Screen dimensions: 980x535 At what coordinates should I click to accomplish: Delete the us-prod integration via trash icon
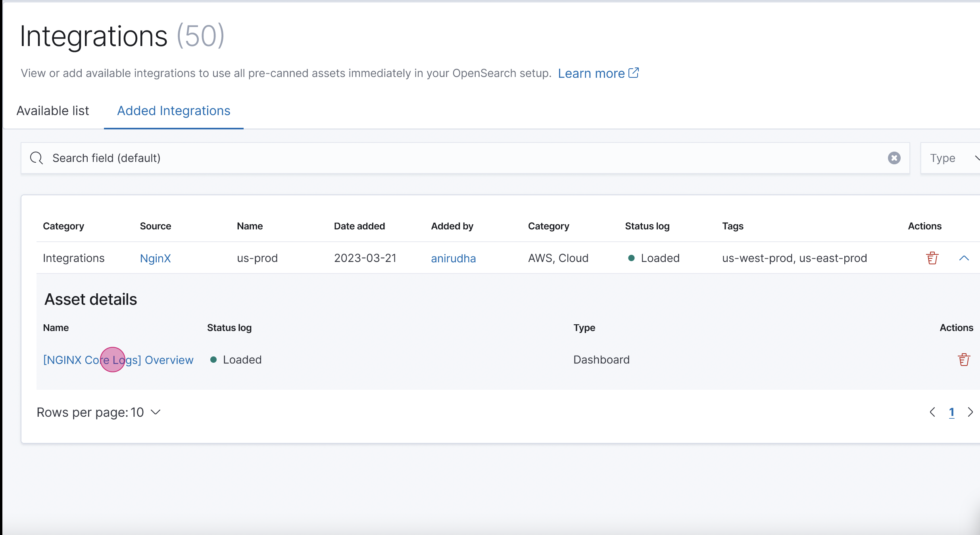[x=932, y=258]
